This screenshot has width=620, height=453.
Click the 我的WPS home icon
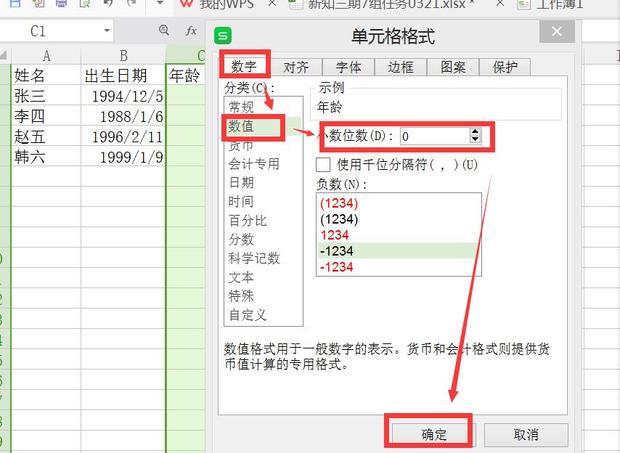tap(187, 5)
